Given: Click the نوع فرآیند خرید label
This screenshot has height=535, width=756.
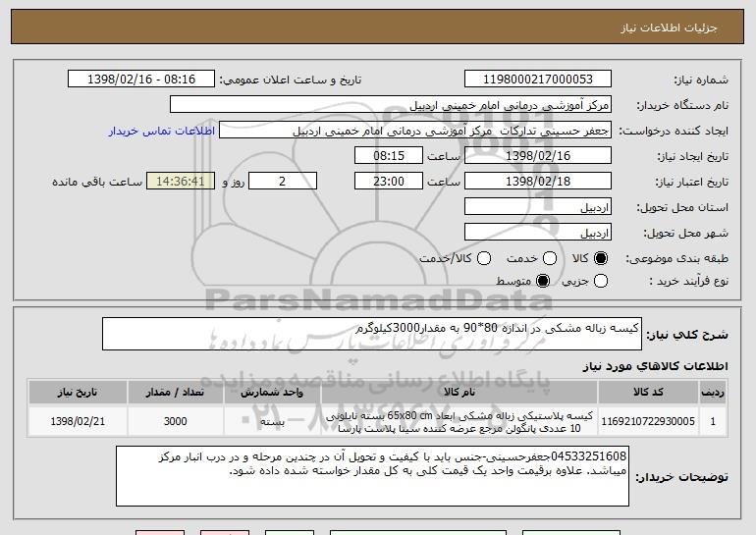Looking at the screenshot, I should 689,281.
